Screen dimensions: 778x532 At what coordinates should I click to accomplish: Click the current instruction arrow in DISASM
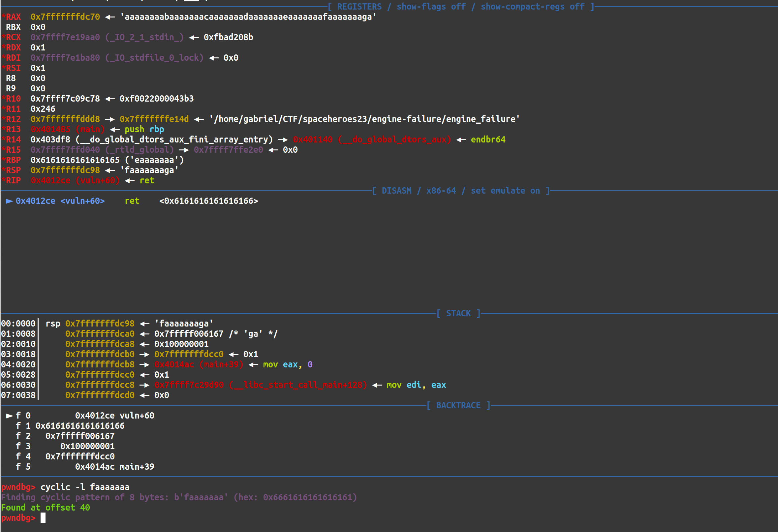click(9, 201)
